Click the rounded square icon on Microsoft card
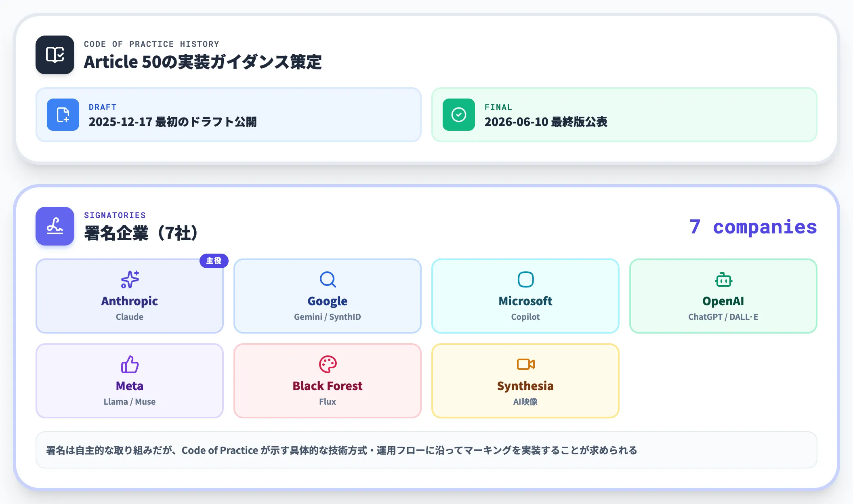This screenshot has width=853, height=504. click(525, 279)
